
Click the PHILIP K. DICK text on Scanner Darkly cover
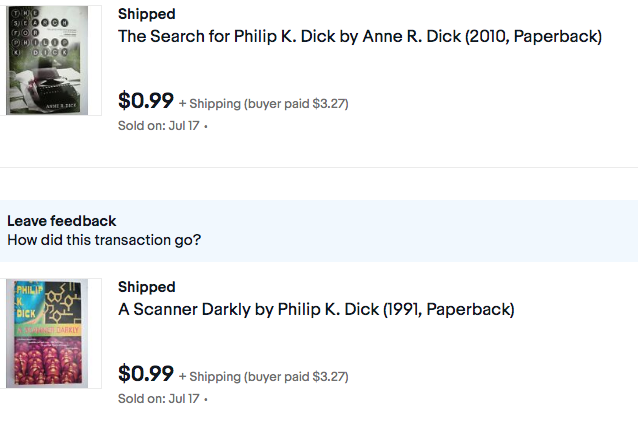pyautogui.click(x=29, y=301)
